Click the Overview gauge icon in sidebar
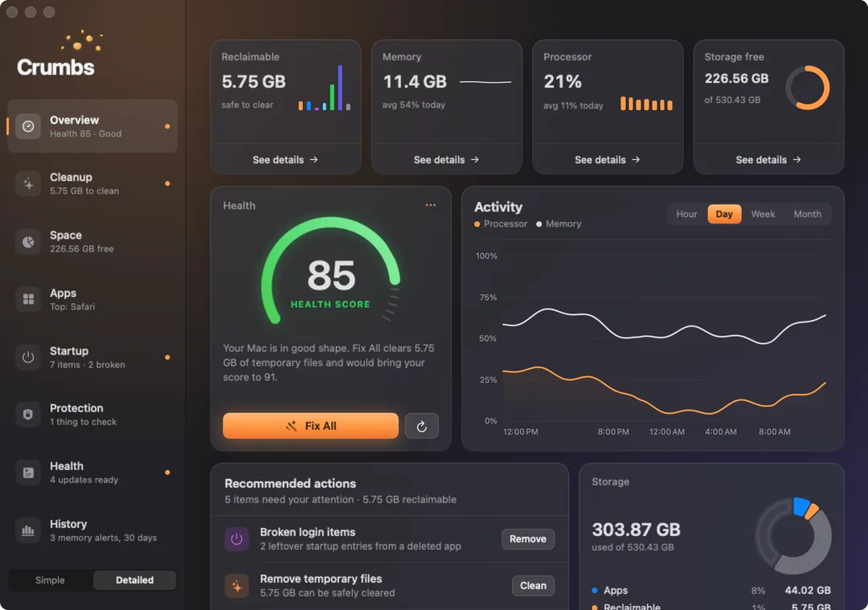This screenshot has width=868, height=610. point(28,126)
